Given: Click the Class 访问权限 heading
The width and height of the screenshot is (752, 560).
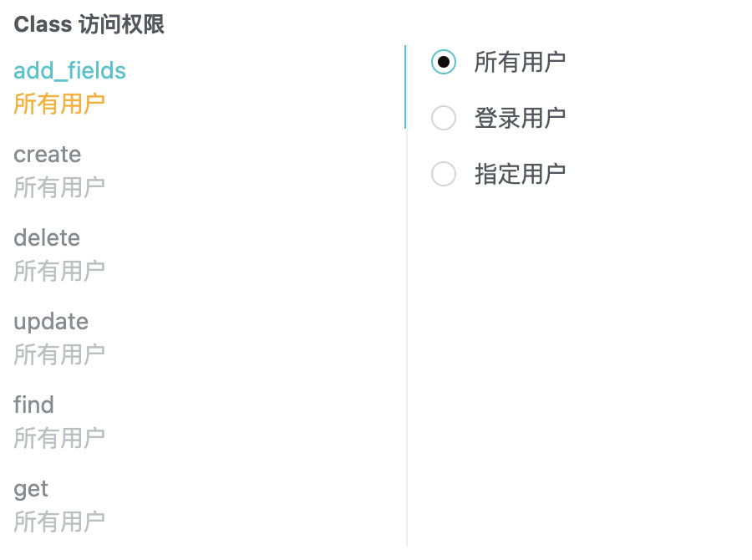Looking at the screenshot, I should (89, 25).
